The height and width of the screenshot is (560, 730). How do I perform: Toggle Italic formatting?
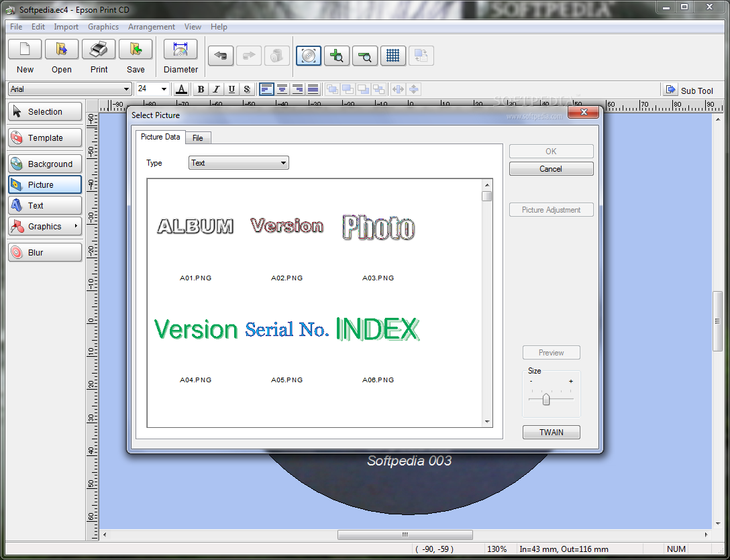coord(216,89)
